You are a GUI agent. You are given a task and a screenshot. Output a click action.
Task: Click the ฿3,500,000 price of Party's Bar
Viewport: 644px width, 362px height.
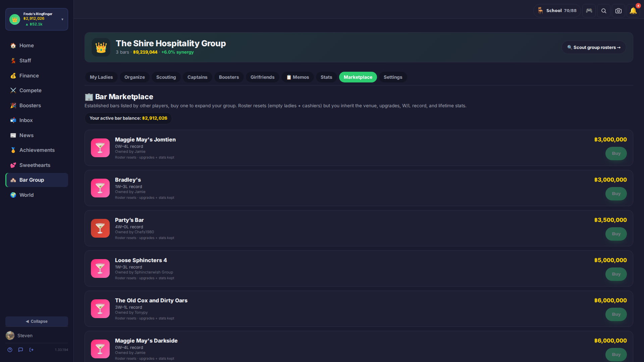(610, 220)
